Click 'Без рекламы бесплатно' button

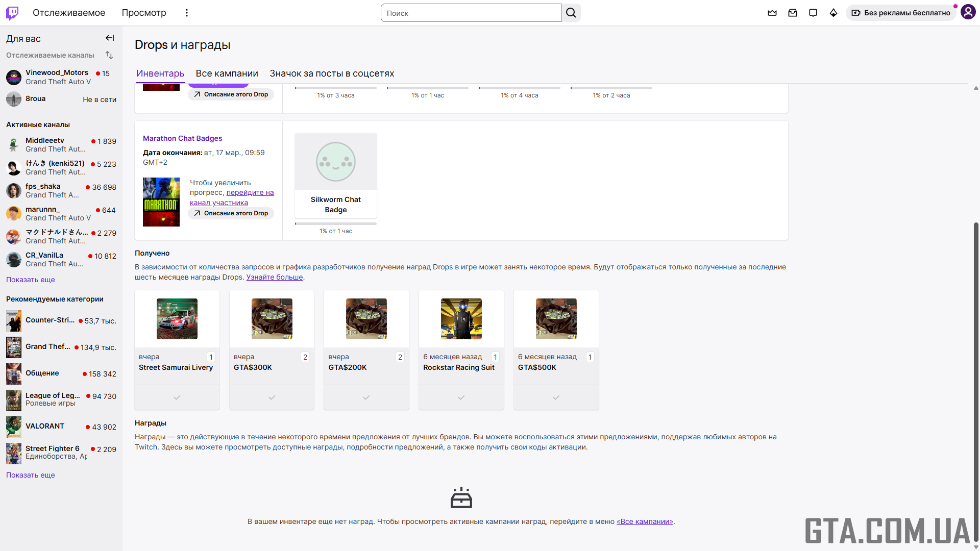[901, 13]
